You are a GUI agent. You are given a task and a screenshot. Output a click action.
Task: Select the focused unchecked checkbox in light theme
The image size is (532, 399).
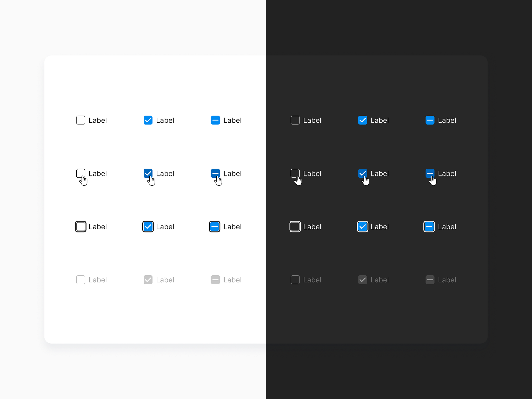pyautogui.click(x=81, y=227)
